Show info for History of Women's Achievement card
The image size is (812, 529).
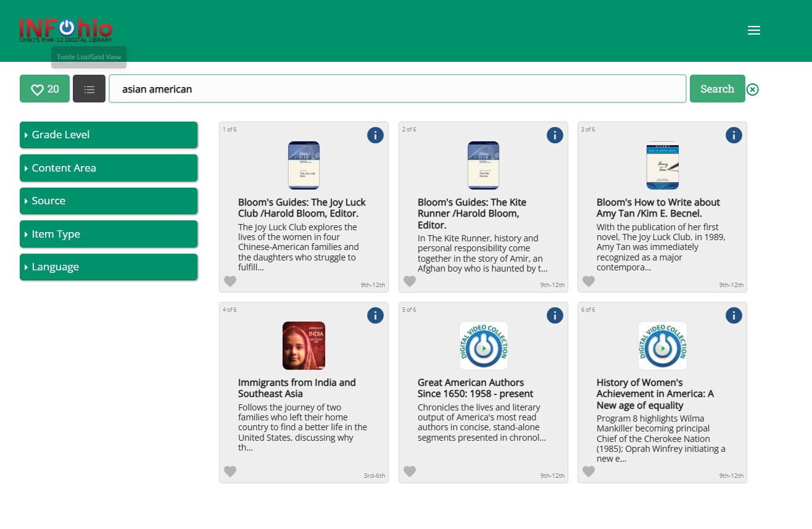click(734, 315)
